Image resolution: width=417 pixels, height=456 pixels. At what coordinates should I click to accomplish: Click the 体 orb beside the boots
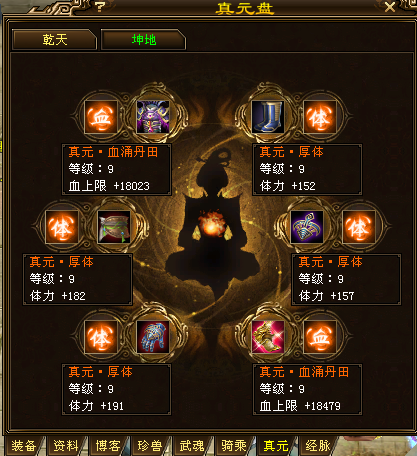click(320, 117)
